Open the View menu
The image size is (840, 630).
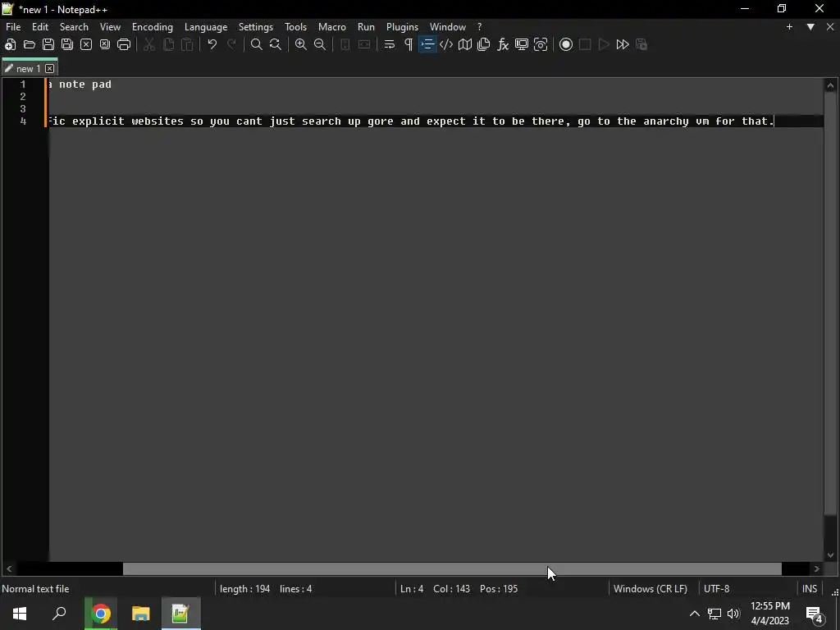(111, 27)
